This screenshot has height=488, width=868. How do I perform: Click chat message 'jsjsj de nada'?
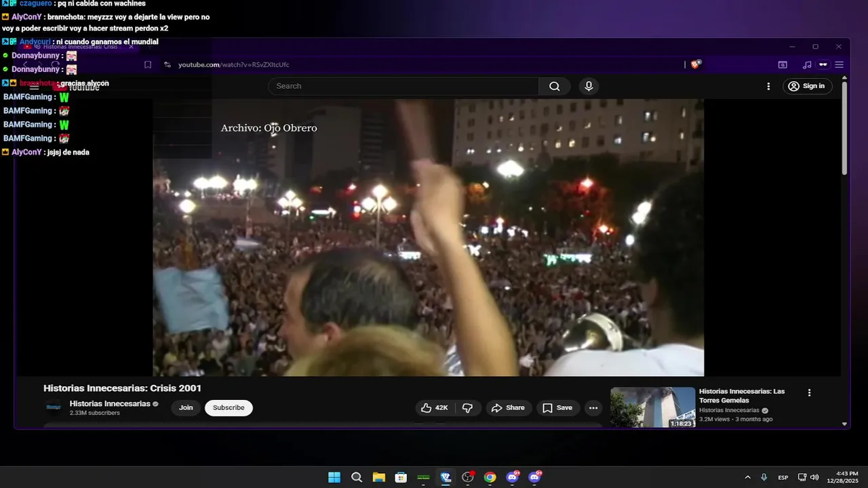coord(68,152)
